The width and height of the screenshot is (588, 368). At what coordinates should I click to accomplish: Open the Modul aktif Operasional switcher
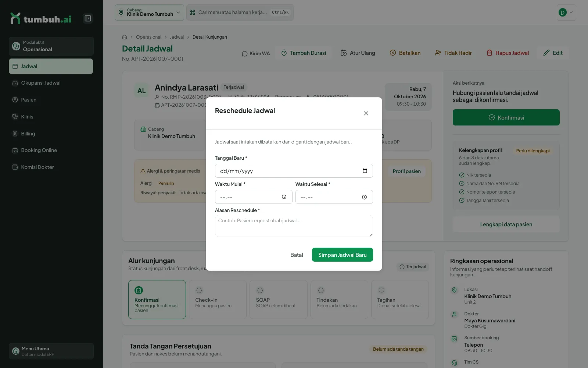(51, 46)
